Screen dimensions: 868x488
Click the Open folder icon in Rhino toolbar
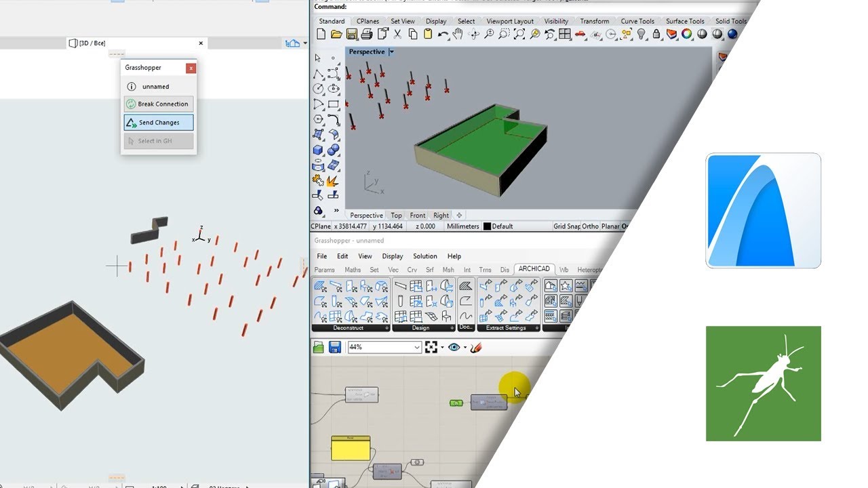click(336, 34)
